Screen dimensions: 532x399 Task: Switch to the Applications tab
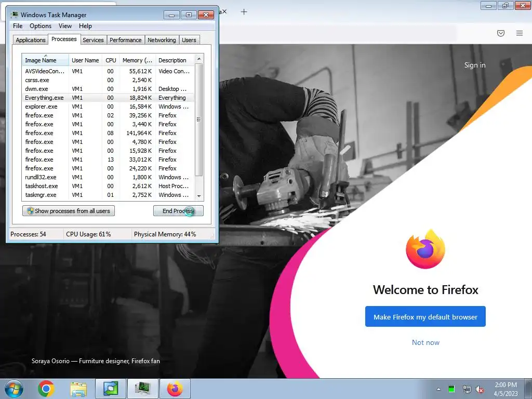(x=31, y=40)
